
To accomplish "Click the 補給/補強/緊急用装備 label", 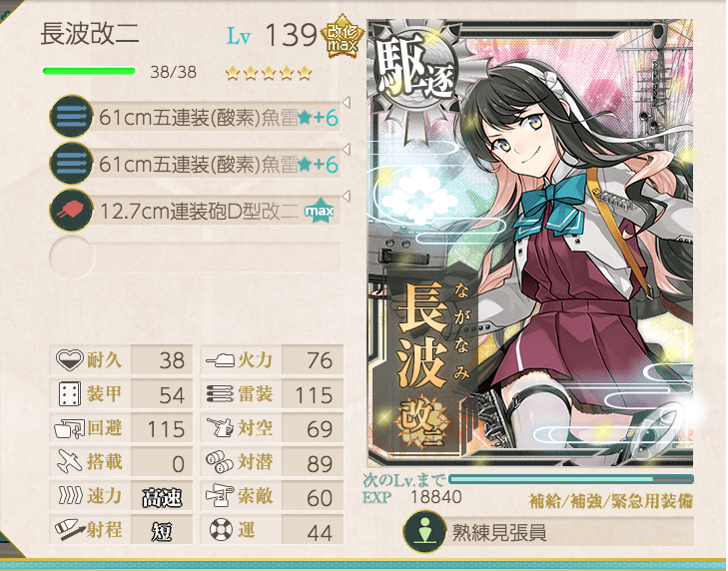I will coord(611,501).
